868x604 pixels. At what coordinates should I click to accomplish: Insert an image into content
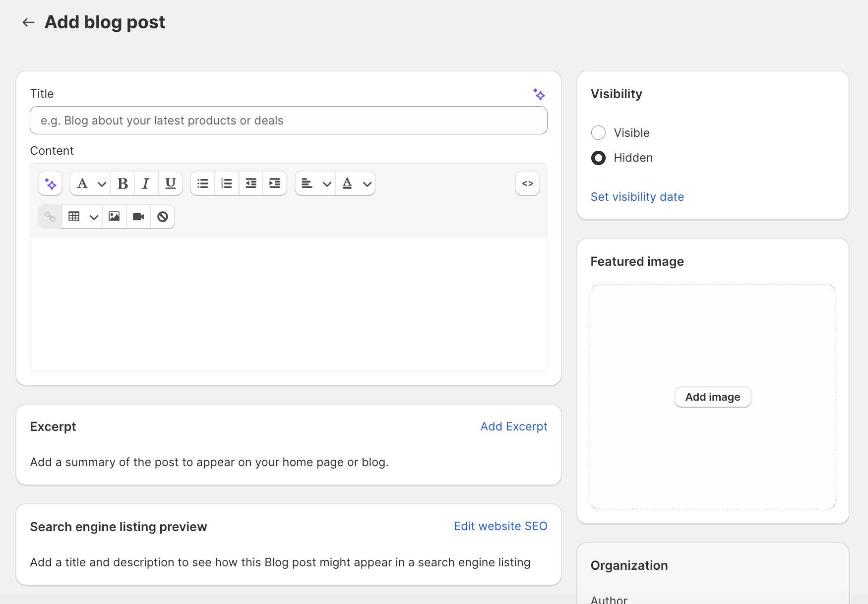114,217
